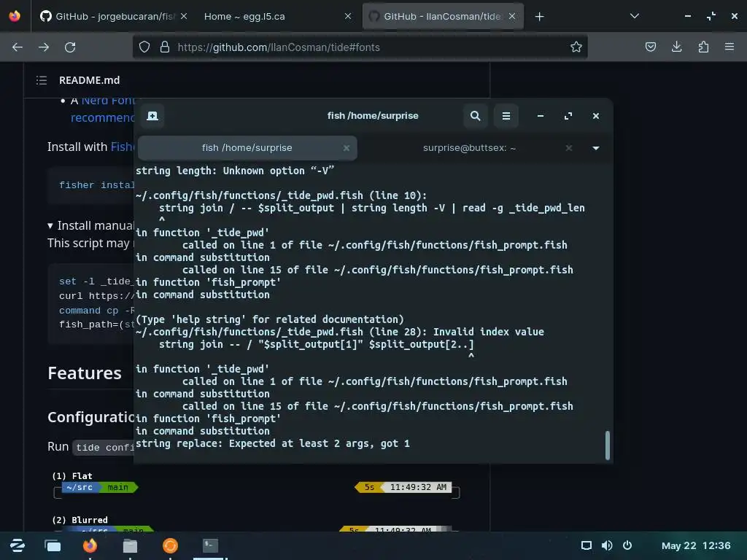Minimize the terminal window
Screen dimensions: 747x560
[541, 116]
